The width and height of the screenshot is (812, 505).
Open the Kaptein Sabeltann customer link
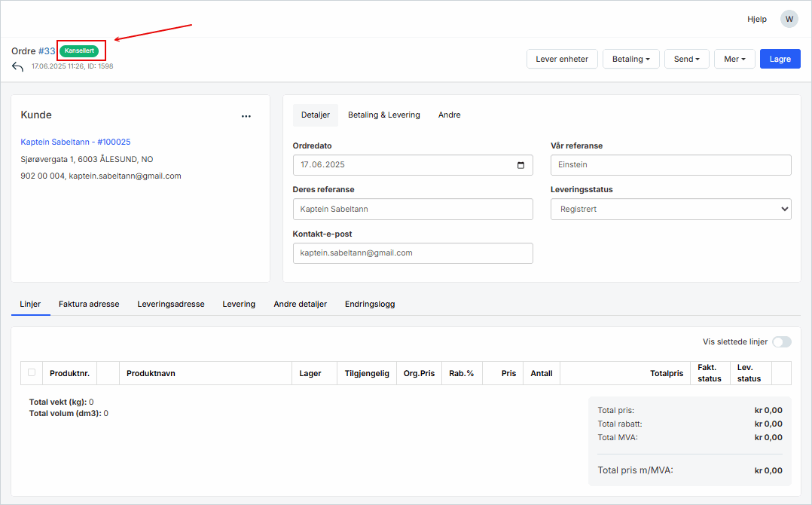pos(75,141)
